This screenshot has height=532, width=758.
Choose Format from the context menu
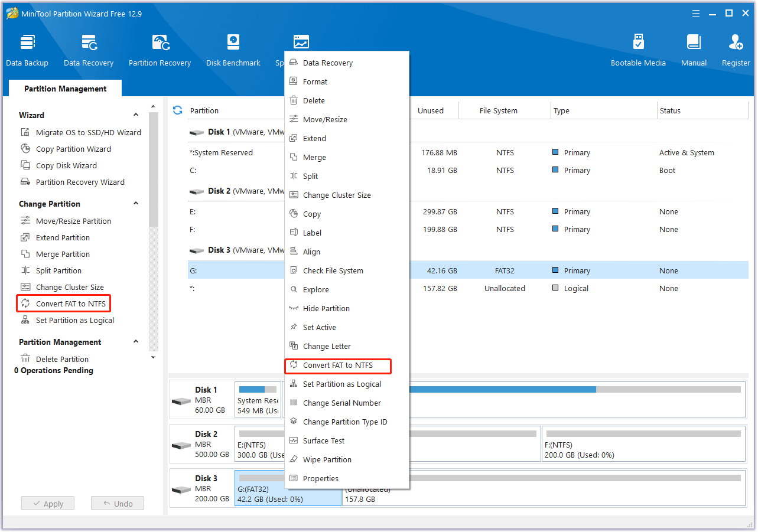click(347, 81)
